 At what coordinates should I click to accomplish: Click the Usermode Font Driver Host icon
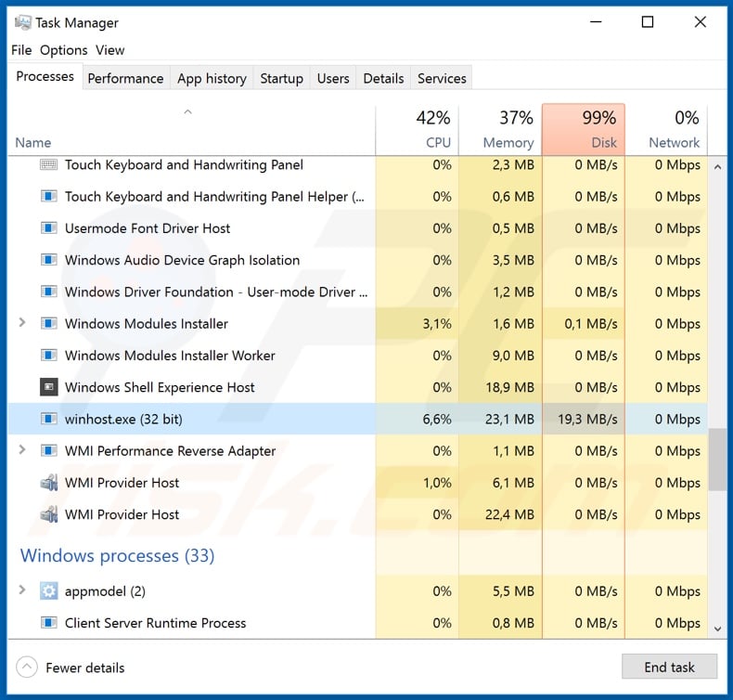(48, 228)
